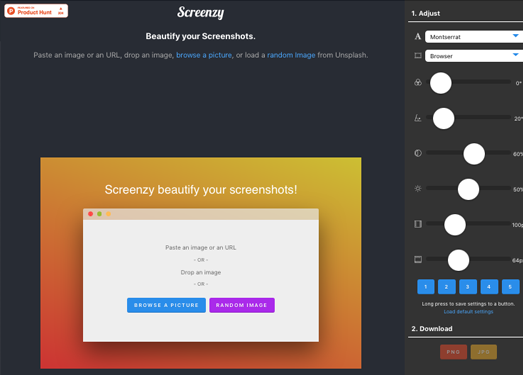Screen dimensions: 523x375
Task: Load settings preset 1
Action: 426,287
